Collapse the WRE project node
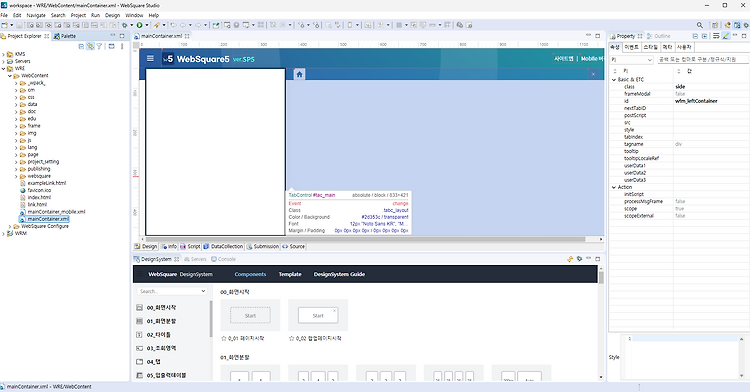 click(x=3, y=68)
